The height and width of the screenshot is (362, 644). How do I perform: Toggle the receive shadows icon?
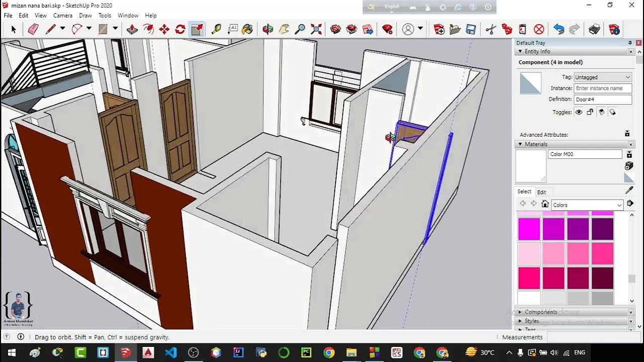tap(601, 112)
